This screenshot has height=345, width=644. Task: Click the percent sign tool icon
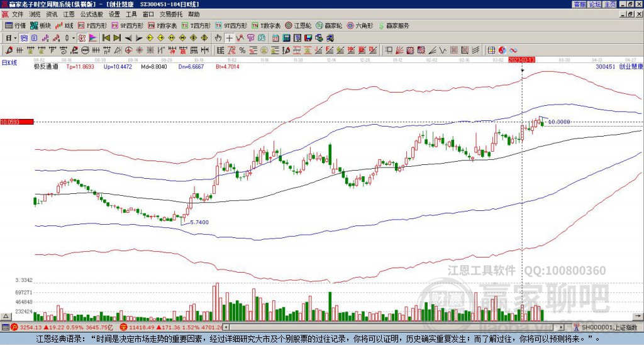point(242,50)
